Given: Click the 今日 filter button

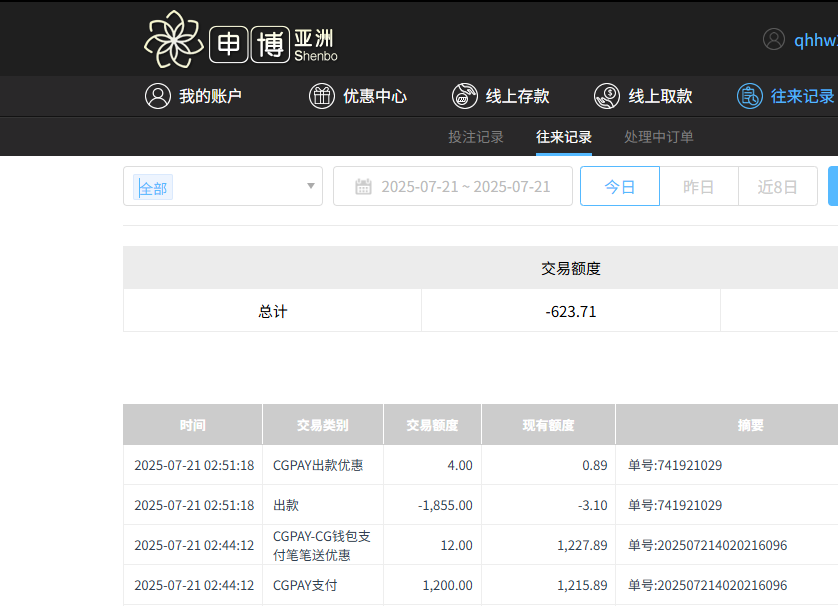Looking at the screenshot, I should pyautogui.click(x=619, y=185).
